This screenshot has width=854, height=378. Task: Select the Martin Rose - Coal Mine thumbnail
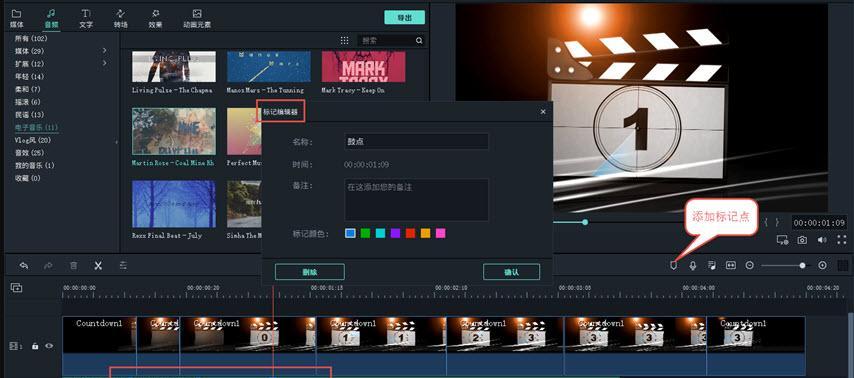(x=174, y=131)
